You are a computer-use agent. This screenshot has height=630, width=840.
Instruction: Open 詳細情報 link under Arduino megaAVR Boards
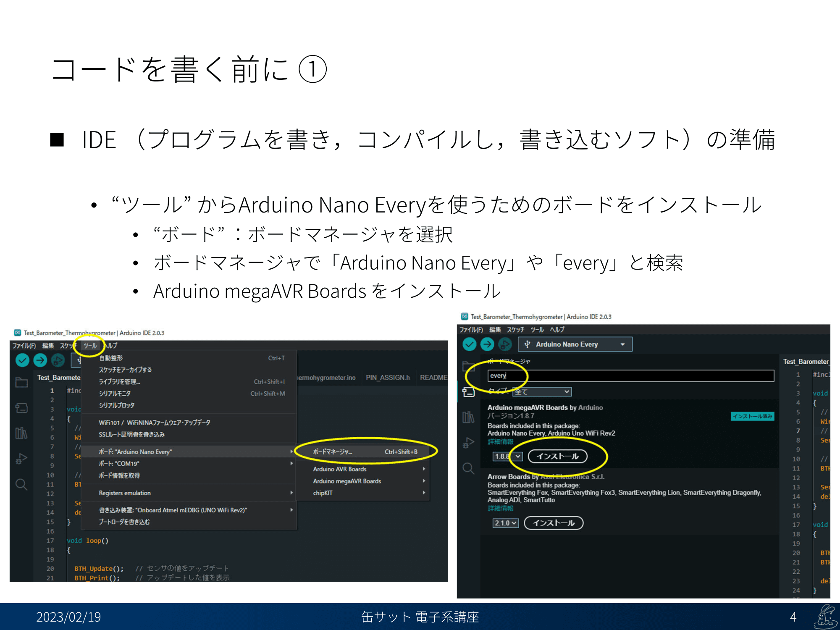pyautogui.click(x=500, y=441)
